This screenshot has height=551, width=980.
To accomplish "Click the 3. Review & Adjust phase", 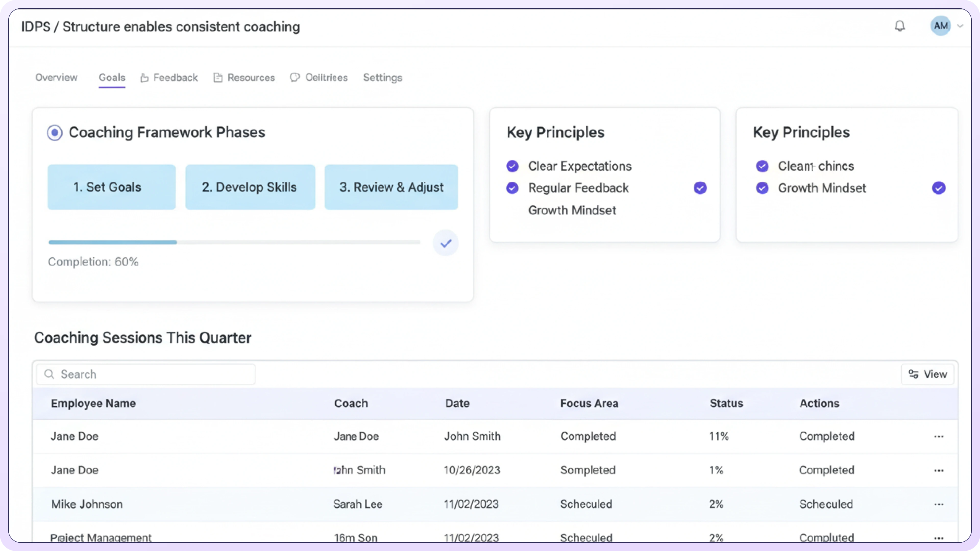I will 391,187.
